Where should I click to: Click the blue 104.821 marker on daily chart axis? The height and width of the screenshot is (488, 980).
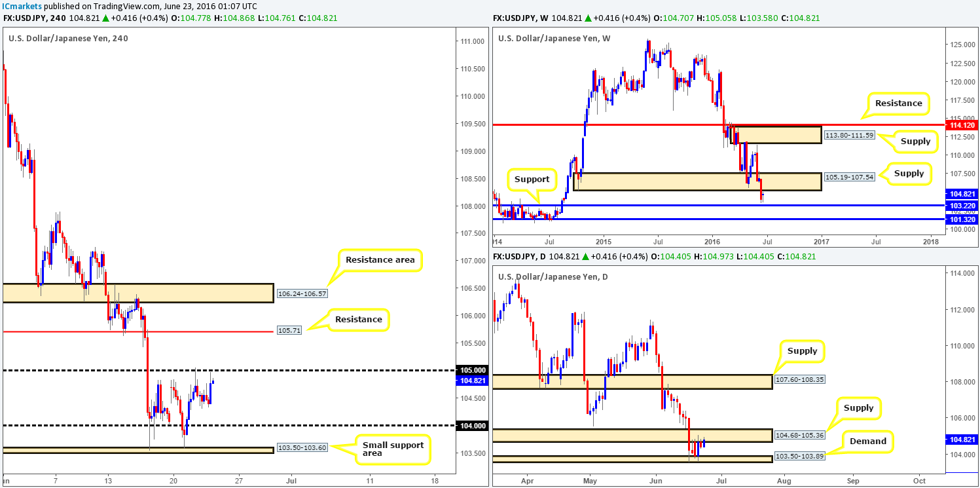pyautogui.click(x=962, y=439)
